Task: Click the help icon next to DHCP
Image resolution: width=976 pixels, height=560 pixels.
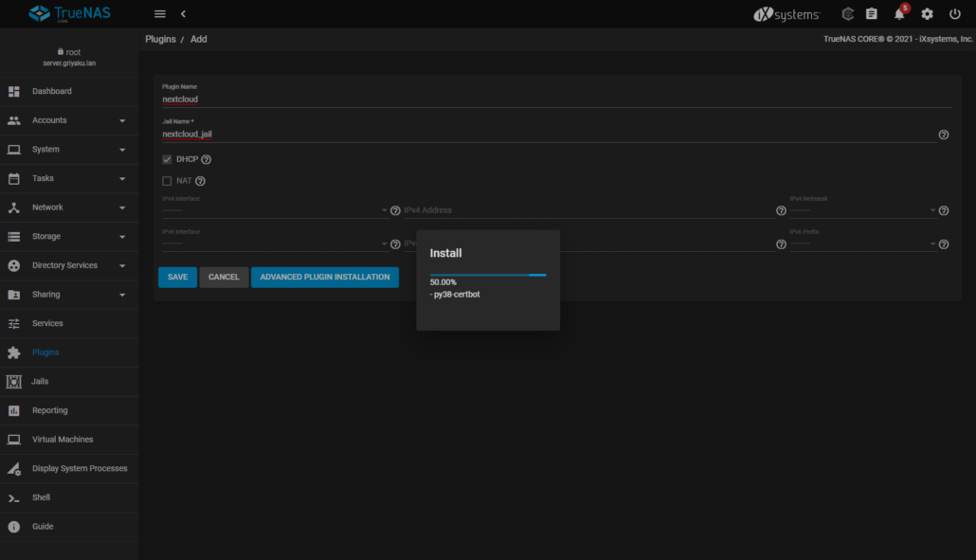Action: 206,160
